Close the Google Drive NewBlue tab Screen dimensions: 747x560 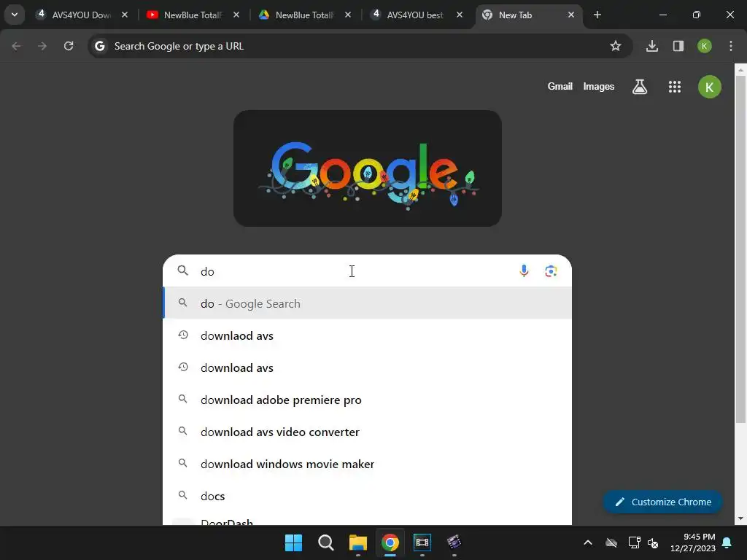348,15
